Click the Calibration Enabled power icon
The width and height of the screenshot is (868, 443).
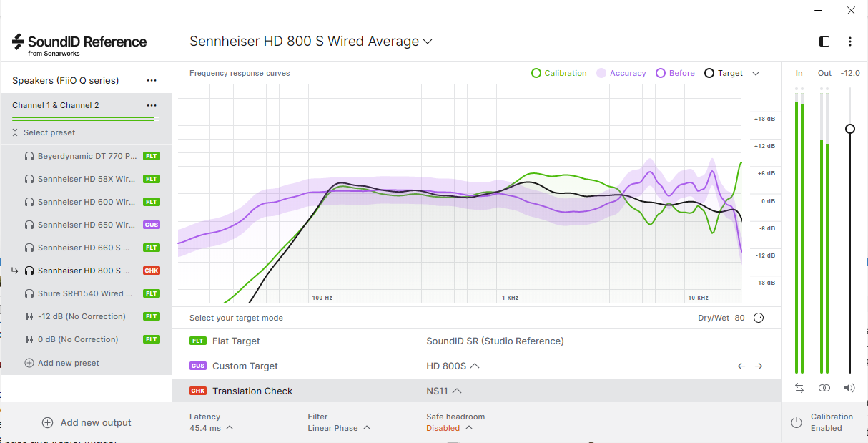coord(797,422)
